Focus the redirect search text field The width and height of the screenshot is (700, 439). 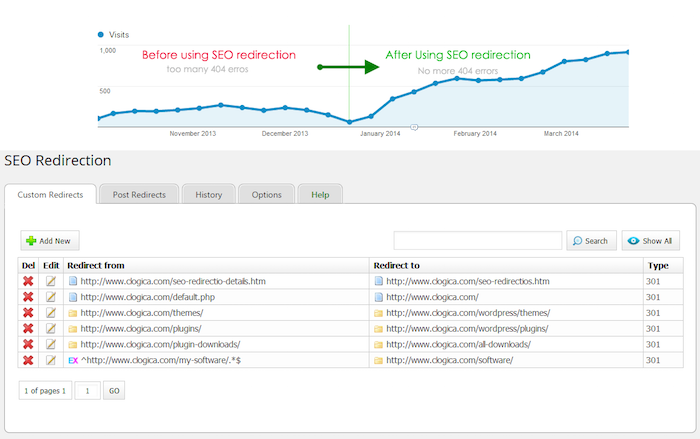[478, 241]
